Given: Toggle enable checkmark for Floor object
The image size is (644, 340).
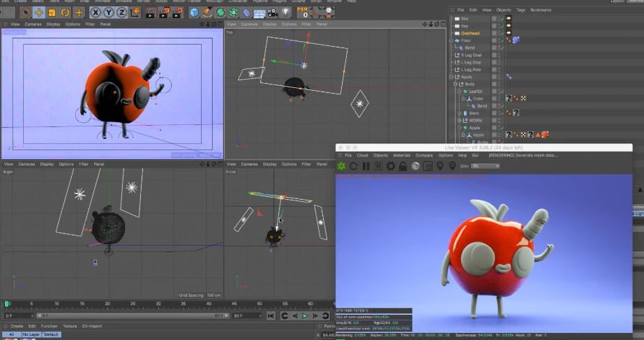Looking at the screenshot, I should pos(502,40).
